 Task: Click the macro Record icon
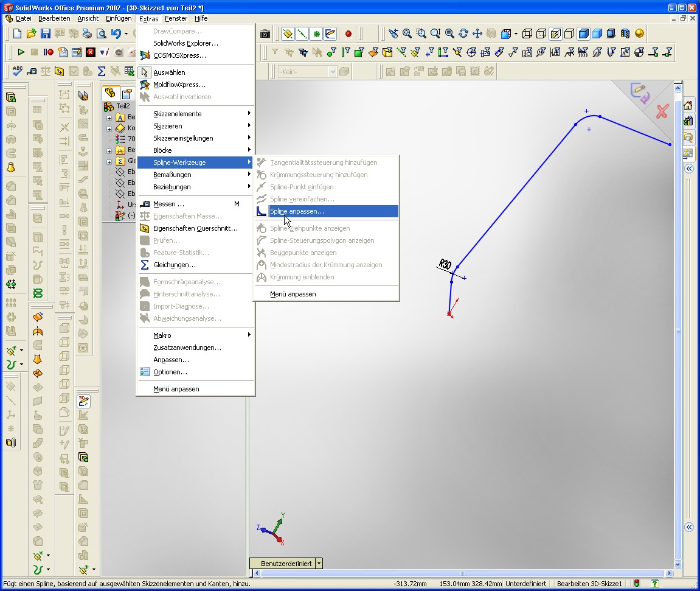48,52
